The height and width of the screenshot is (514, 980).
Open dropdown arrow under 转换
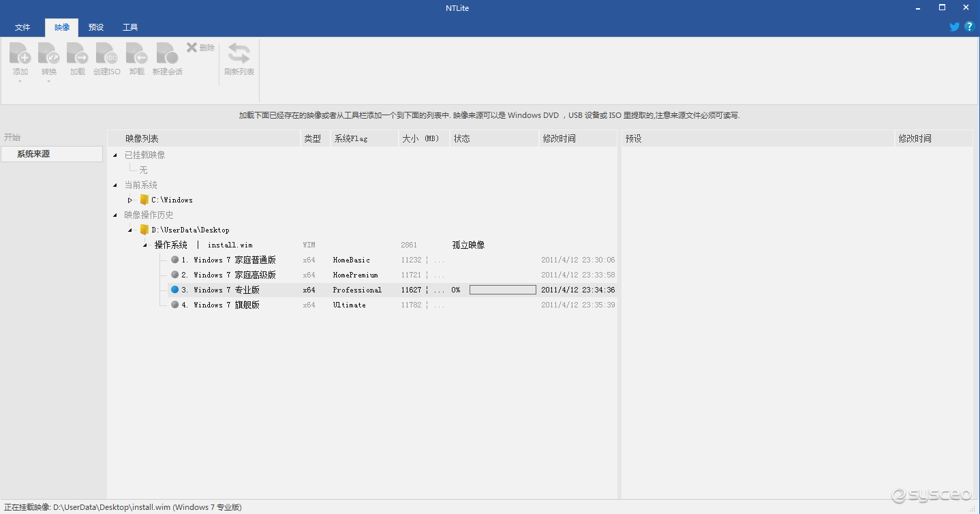click(x=48, y=82)
